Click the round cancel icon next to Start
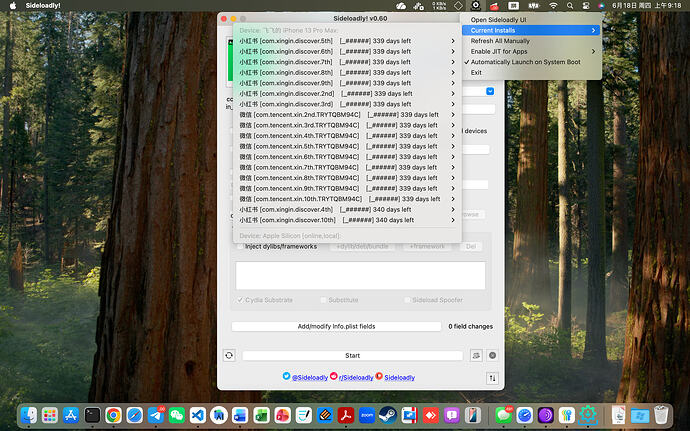The width and height of the screenshot is (690, 431). [492, 355]
